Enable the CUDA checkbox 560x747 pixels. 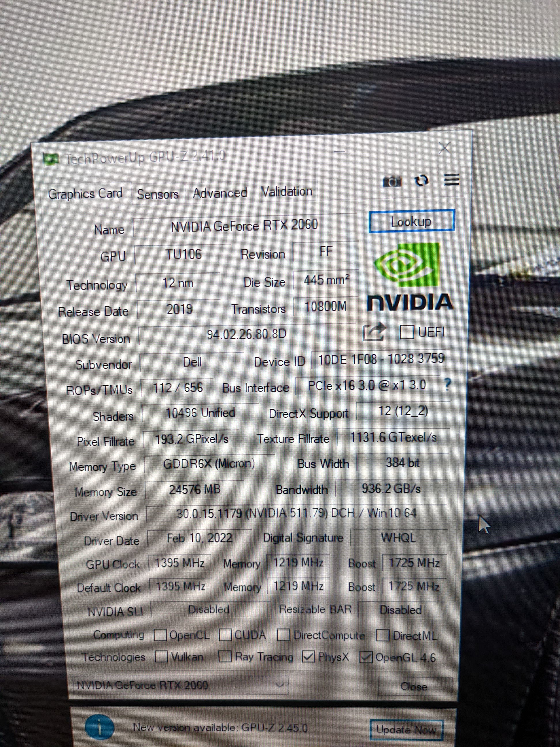pyautogui.click(x=225, y=635)
